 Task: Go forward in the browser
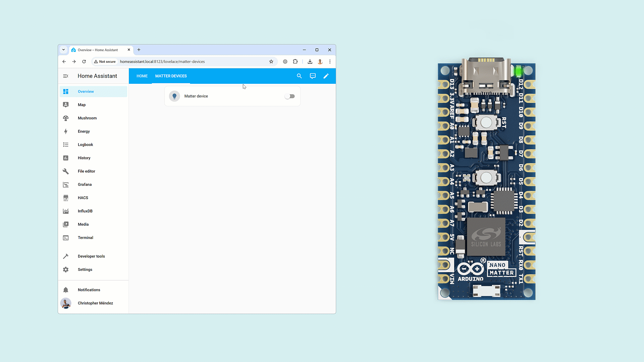coord(74,62)
